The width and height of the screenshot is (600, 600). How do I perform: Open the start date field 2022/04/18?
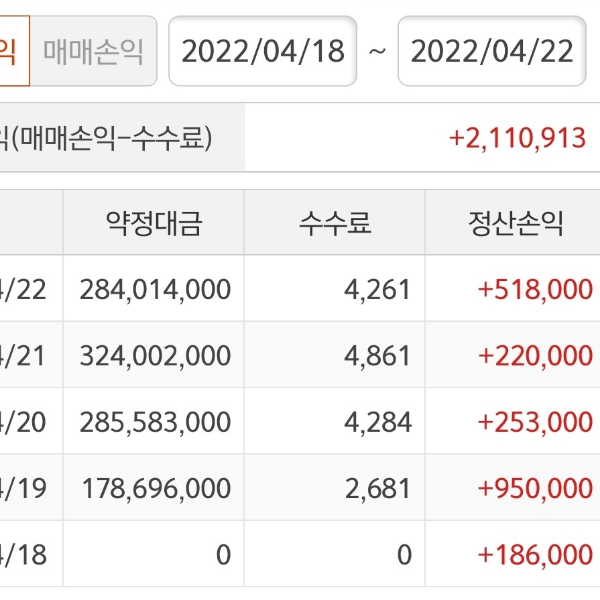pos(263,52)
